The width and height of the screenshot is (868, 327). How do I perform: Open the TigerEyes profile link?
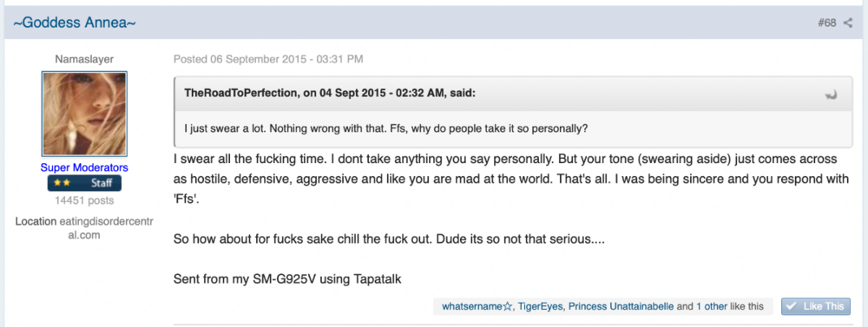coord(541,306)
